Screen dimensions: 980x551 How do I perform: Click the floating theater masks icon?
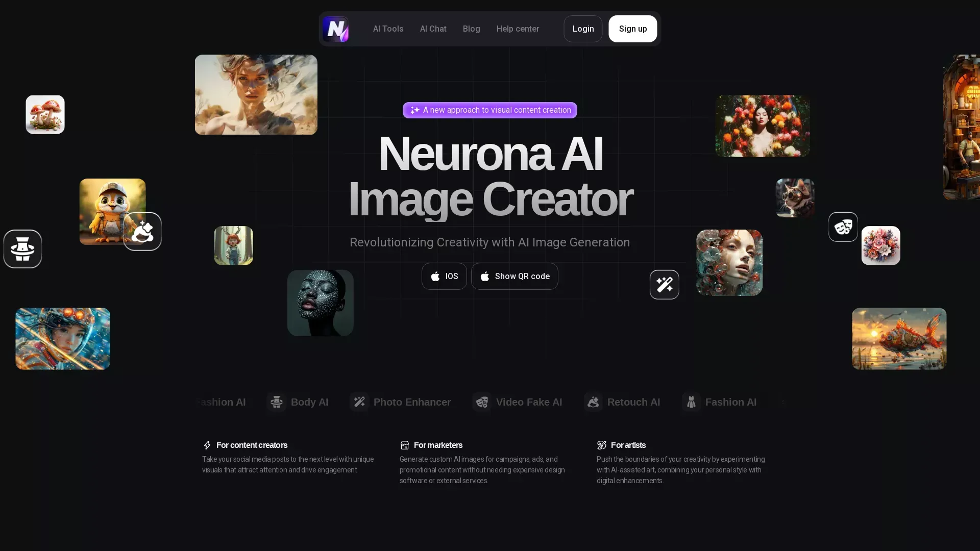[843, 227]
